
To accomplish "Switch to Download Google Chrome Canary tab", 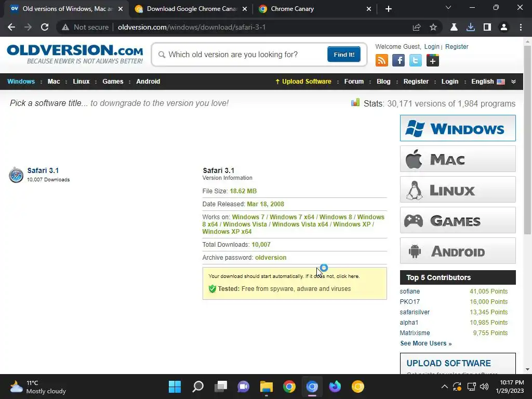I will point(191,9).
